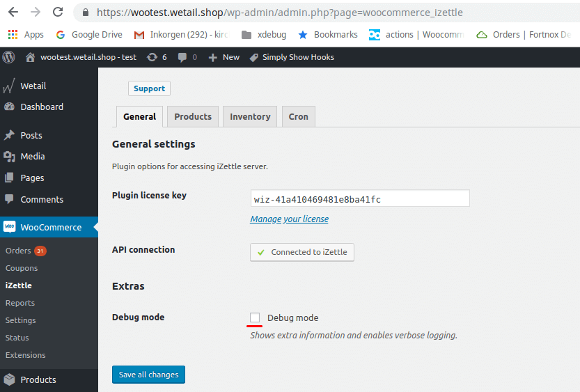Open Orders in WooCommerce submenu
Image resolution: width=580 pixels, height=392 pixels.
point(18,251)
